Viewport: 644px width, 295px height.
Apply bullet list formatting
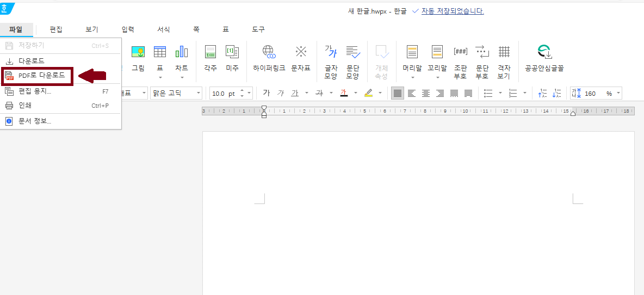click(x=488, y=93)
